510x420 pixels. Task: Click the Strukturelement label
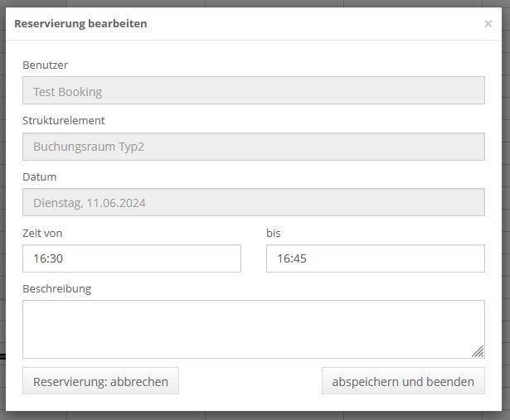63,121
